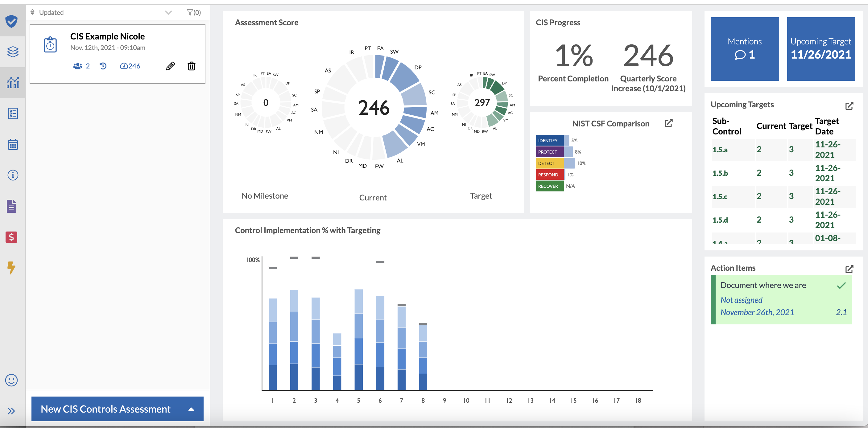Open Upcoming Targets in expanded view
Image resolution: width=868 pixels, height=428 pixels.
pos(849,106)
